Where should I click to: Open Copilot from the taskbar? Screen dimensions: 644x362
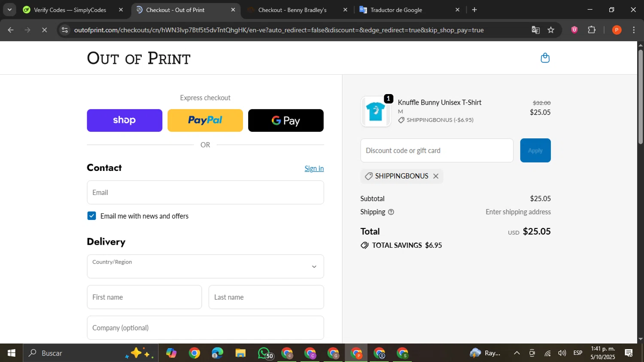[x=171, y=353]
